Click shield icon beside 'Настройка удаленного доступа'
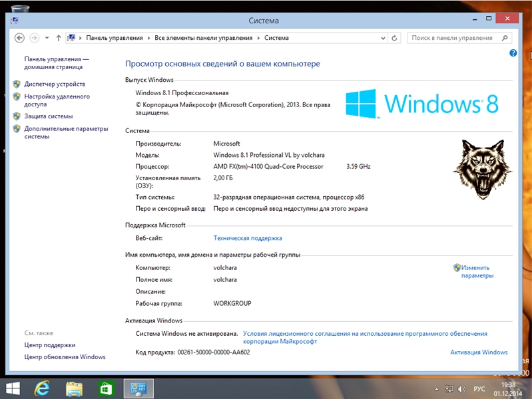Screen dimensions: 532x399 point(17,96)
